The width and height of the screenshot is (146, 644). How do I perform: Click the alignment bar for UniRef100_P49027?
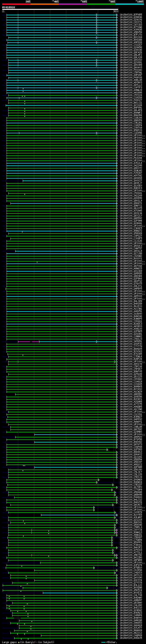point(63,100)
